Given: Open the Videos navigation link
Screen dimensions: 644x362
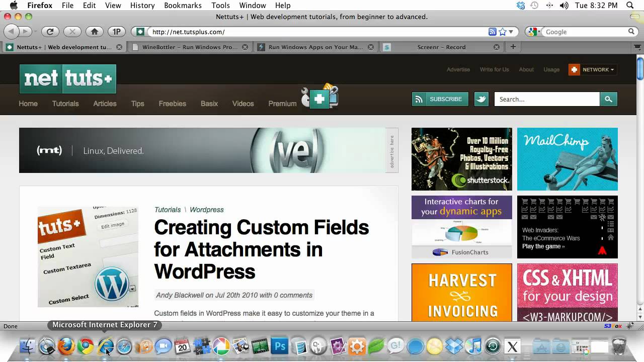Looking at the screenshot, I should click(243, 104).
